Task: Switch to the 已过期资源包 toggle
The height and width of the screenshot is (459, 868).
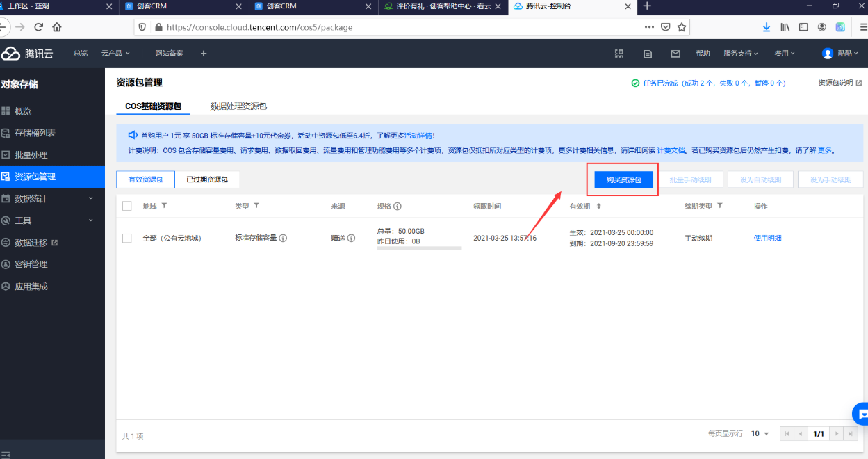Action: pos(206,179)
